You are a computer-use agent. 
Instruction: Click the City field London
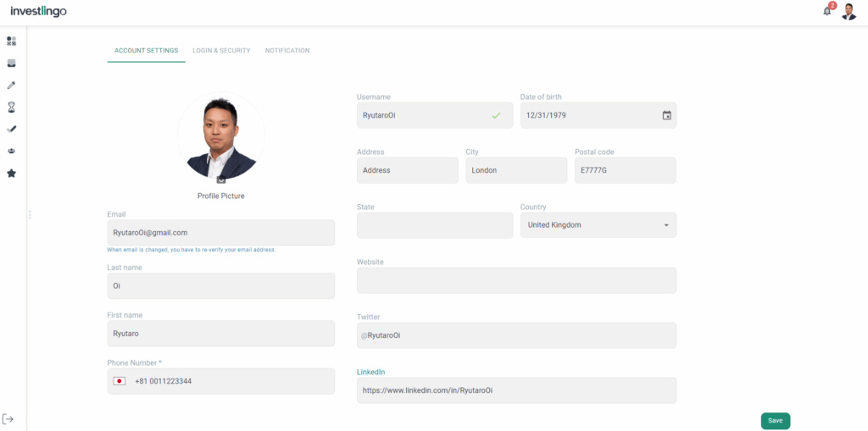pos(516,170)
